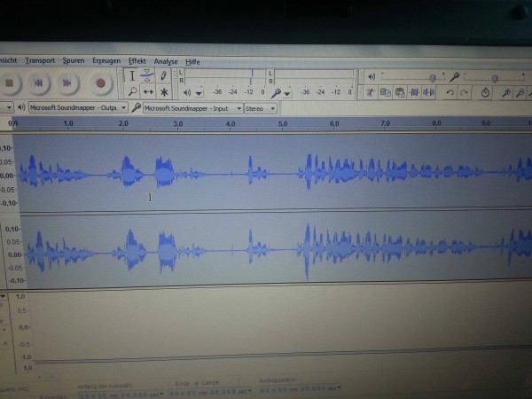Open the Hilfe menu
This screenshot has width=532, height=399.
[x=192, y=62]
